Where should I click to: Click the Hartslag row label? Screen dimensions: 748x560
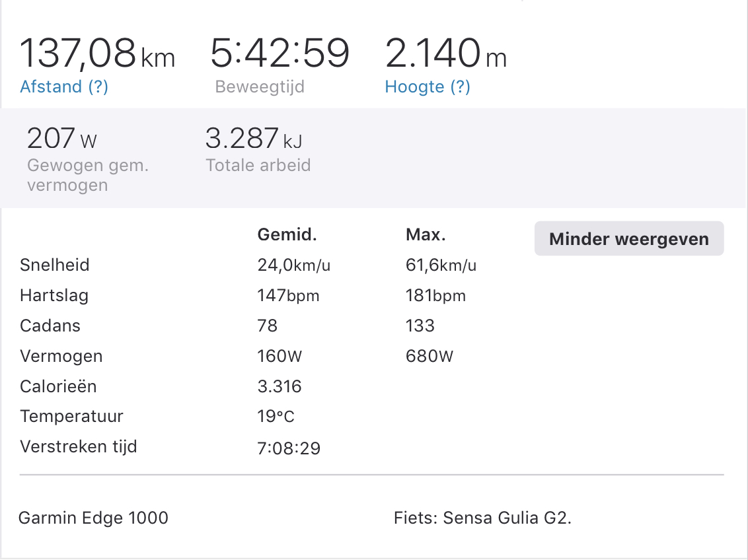pyautogui.click(x=54, y=296)
